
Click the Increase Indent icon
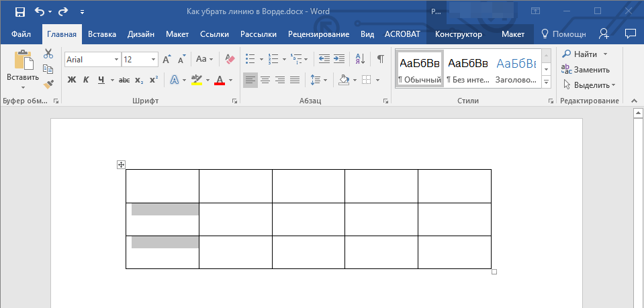pos(339,59)
